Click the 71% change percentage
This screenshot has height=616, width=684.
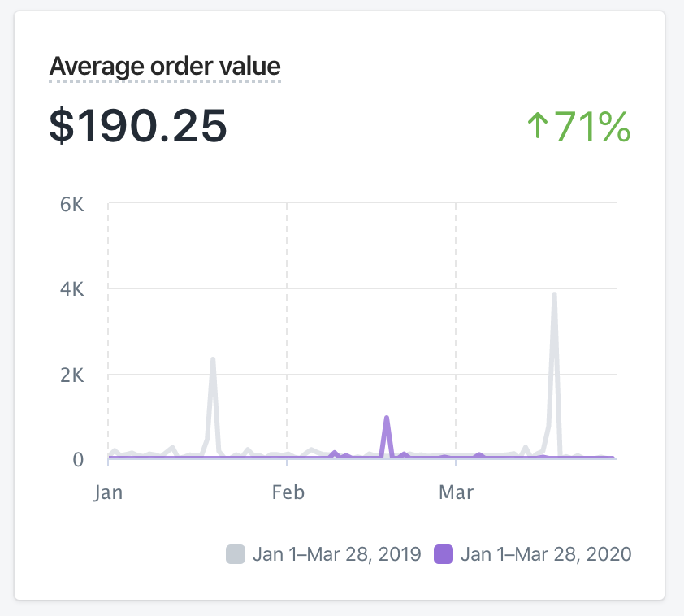pos(592,127)
